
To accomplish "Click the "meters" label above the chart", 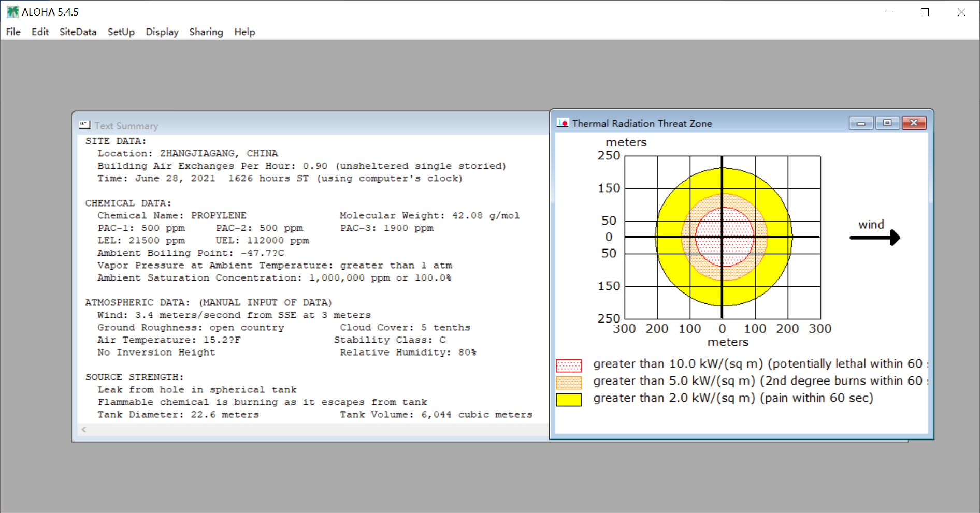I will [x=626, y=142].
